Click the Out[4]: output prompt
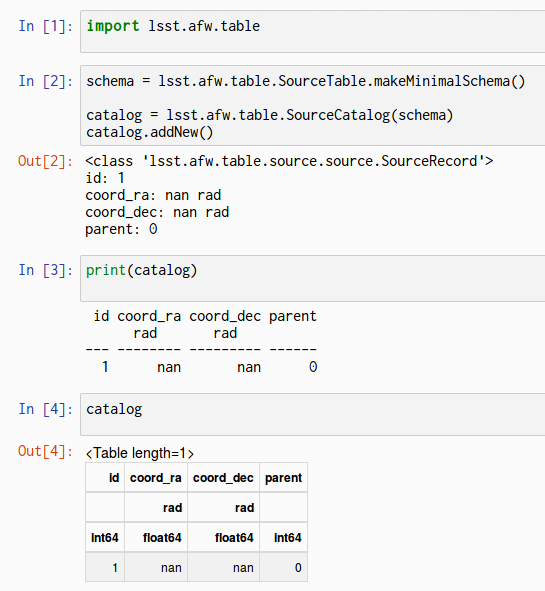The image size is (545, 591). pyautogui.click(x=46, y=451)
